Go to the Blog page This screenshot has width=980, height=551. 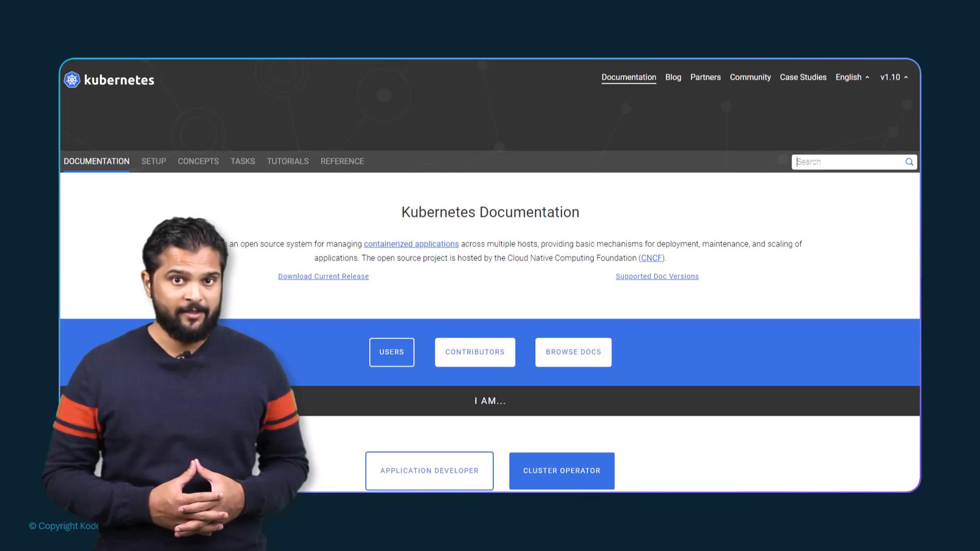(673, 77)
